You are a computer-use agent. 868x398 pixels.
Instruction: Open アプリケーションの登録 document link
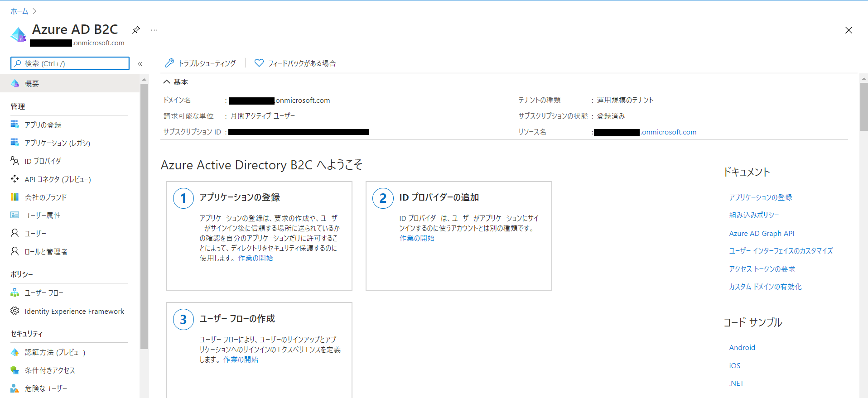[761, 197]
